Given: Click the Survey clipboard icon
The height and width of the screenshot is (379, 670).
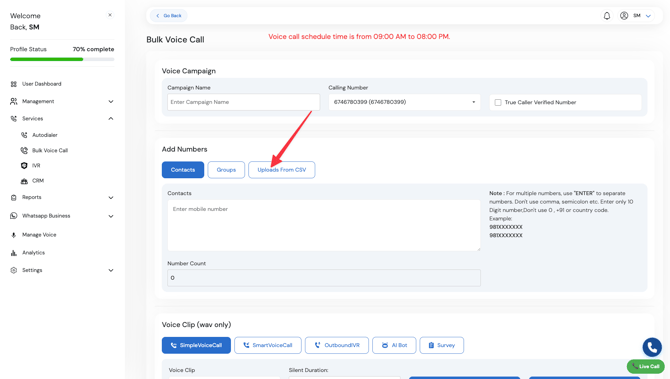Looking at the screenshot, I should [x=431, y=345].
